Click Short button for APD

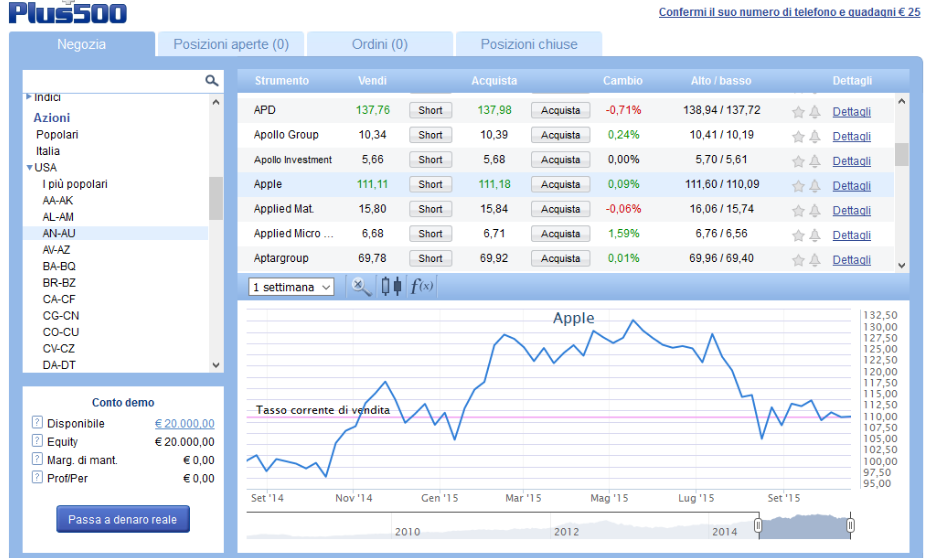coord(430,111)
